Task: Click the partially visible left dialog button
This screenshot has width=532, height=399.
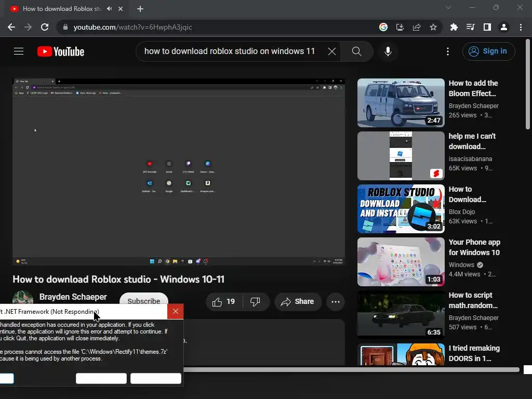Action: tap(7, 378)
